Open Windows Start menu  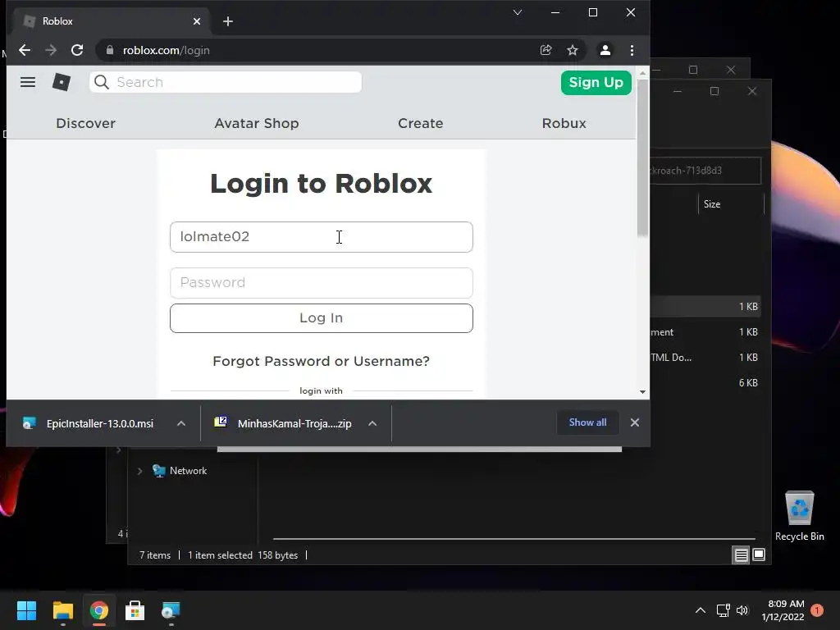point(26,610)
